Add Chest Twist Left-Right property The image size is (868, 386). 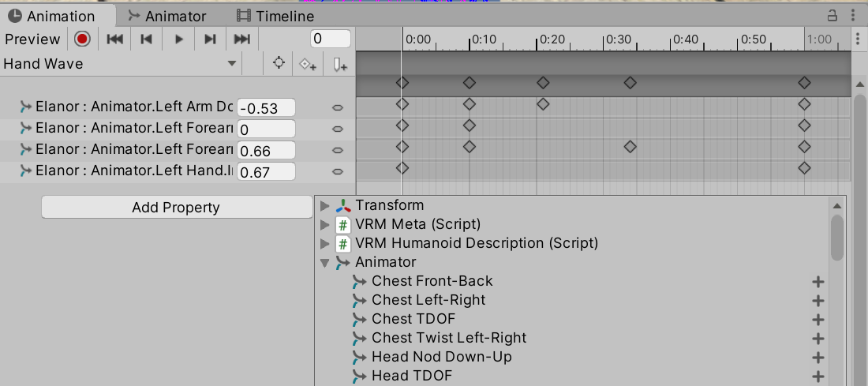click(817, 339)
